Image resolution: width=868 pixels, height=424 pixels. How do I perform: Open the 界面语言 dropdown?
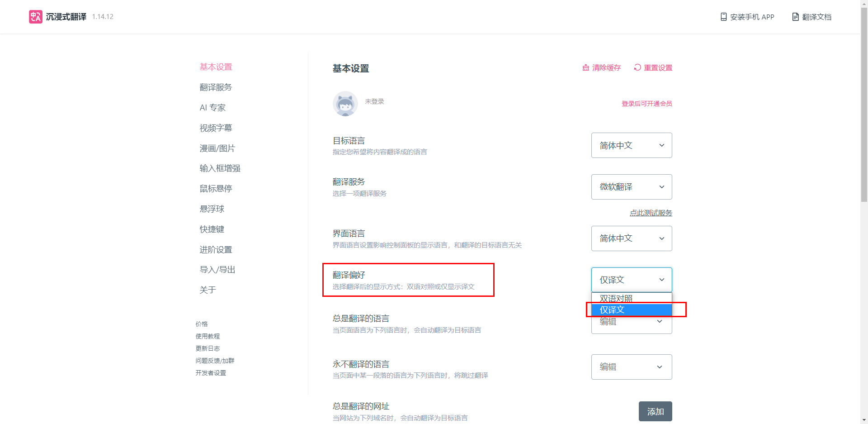[x=631, y=238]
